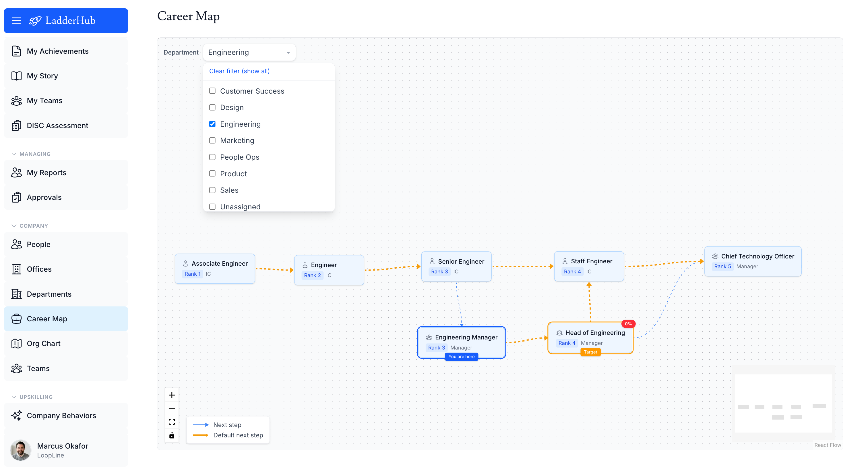This screenshot has height=475, width=868.
Task: Check the Marketing checkbox
Action: tap(212, 140)
